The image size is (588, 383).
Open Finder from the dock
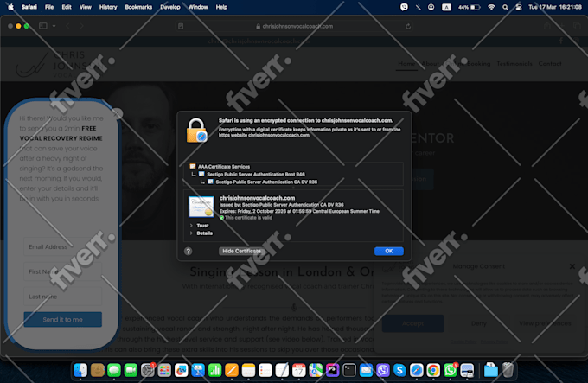pos(80,370)
